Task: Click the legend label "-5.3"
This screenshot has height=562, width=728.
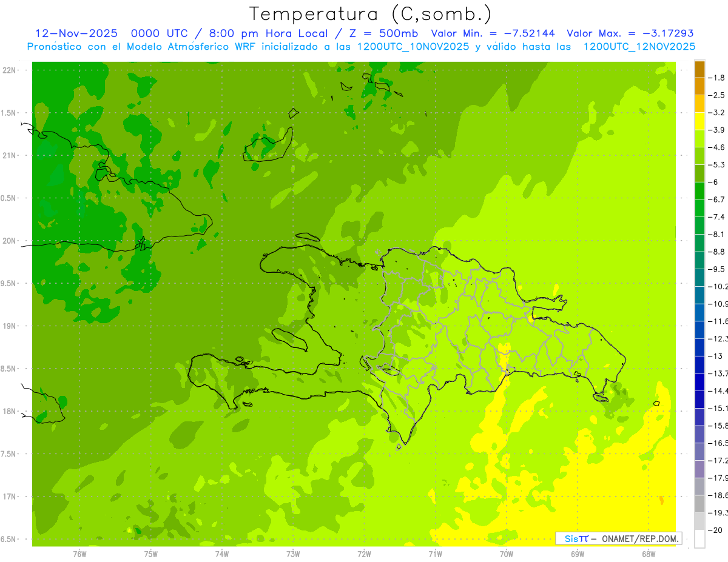Action: click(718, 165)
